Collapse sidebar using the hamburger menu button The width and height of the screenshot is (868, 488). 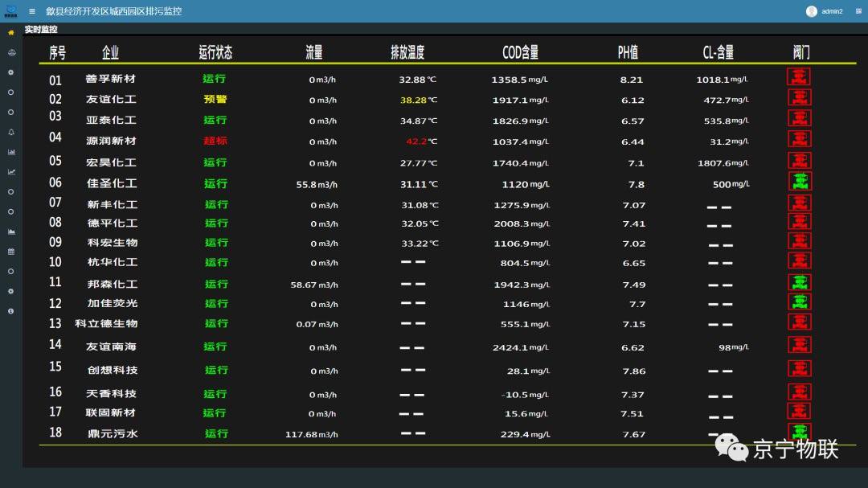(x=32, y=11)
